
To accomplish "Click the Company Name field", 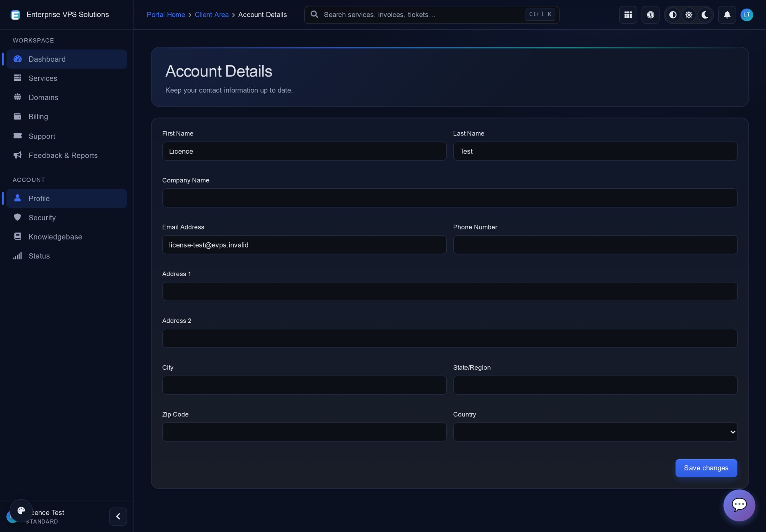I will [450, 198].
